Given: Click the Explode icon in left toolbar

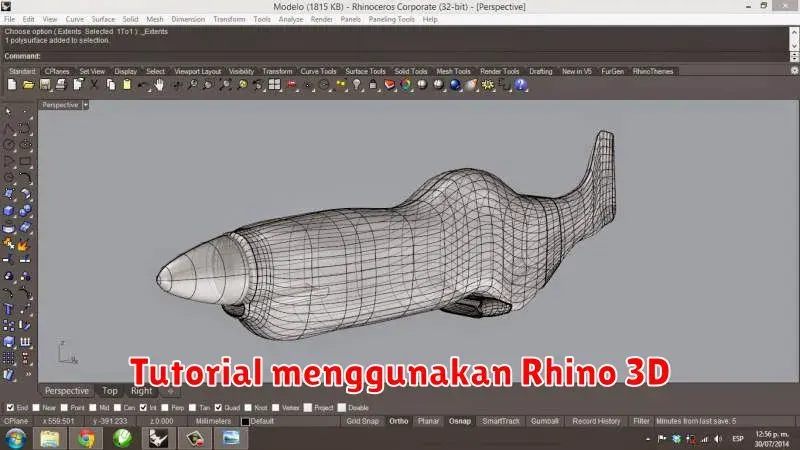Looking at the screenshot, I should [x=23, y=244].
